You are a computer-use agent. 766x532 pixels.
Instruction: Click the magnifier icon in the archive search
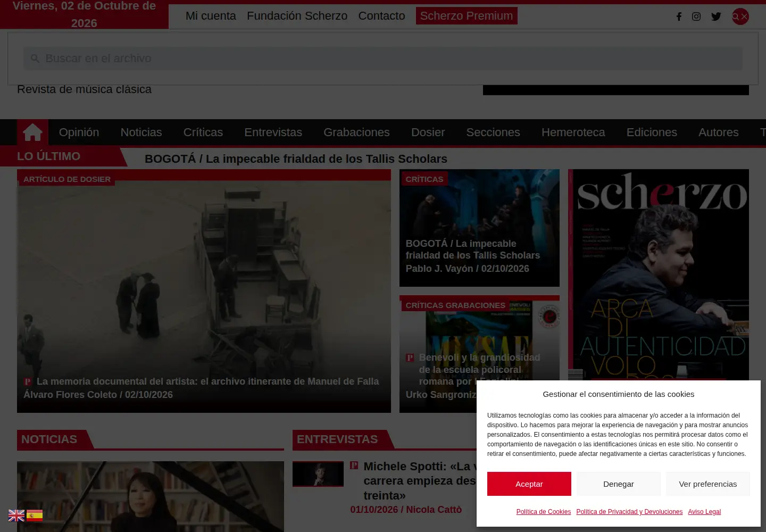pyautogui.click(x=35, y=59)
